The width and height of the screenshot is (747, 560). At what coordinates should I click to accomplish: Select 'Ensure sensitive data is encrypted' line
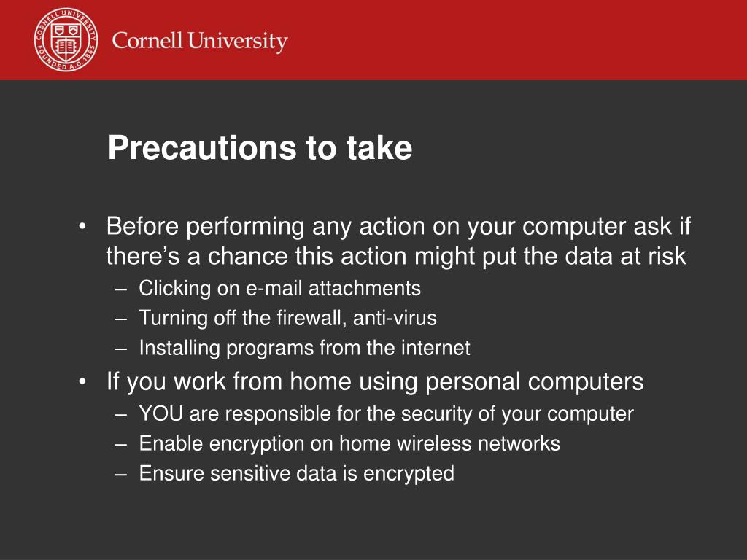pos(296,474)
